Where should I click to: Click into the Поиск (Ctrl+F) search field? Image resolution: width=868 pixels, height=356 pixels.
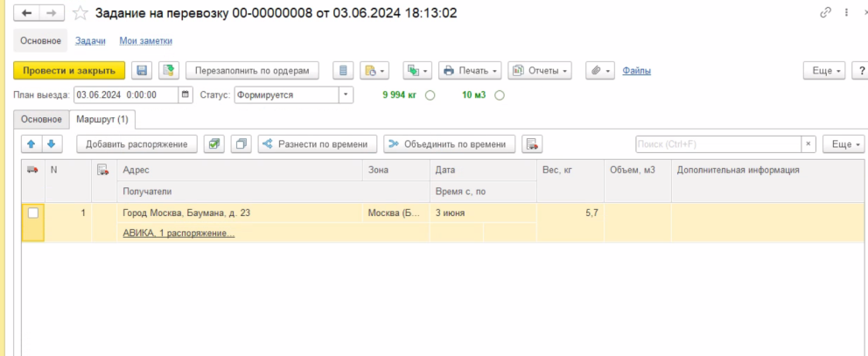(x=717, y=144)
